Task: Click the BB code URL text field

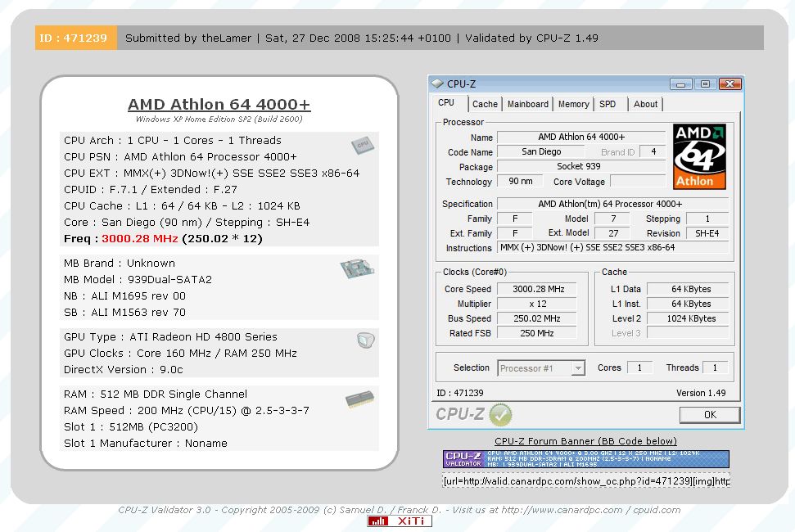Action: [x=586, y=480]
